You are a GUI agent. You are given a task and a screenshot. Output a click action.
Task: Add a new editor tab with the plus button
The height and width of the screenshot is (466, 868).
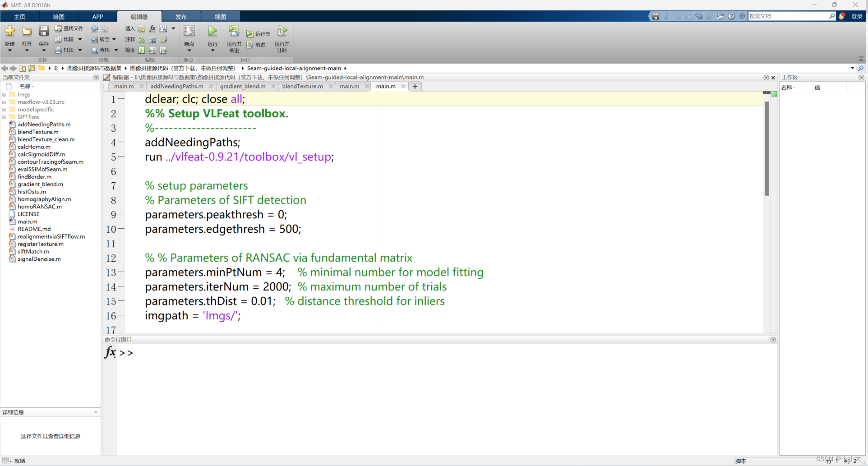415,86
